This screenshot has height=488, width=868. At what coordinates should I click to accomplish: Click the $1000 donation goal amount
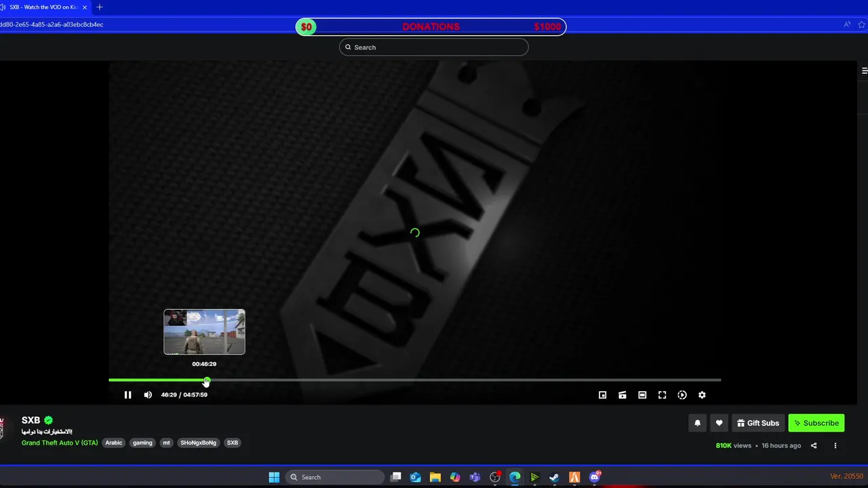[547, 27]
